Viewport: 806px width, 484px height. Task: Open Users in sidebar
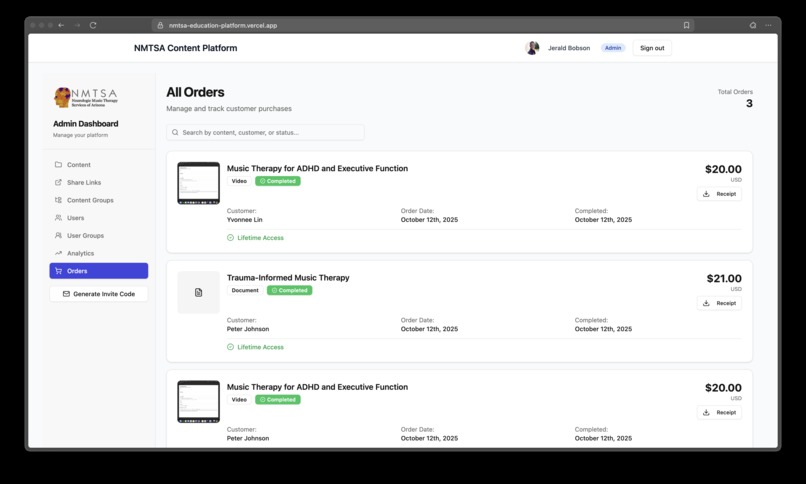click(x=99, y=218)
